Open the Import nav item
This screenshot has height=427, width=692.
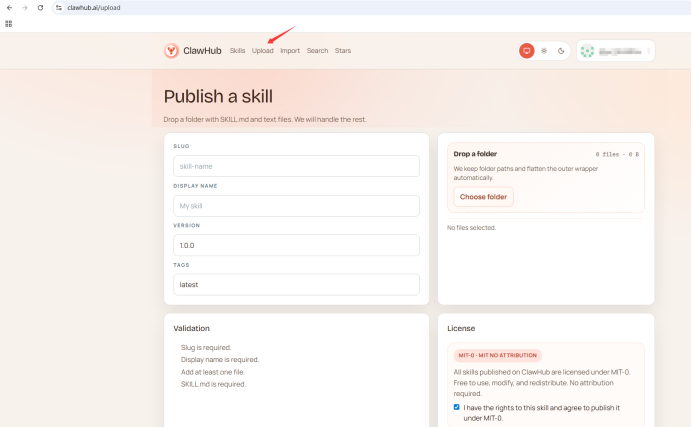[x=290, y=51]
